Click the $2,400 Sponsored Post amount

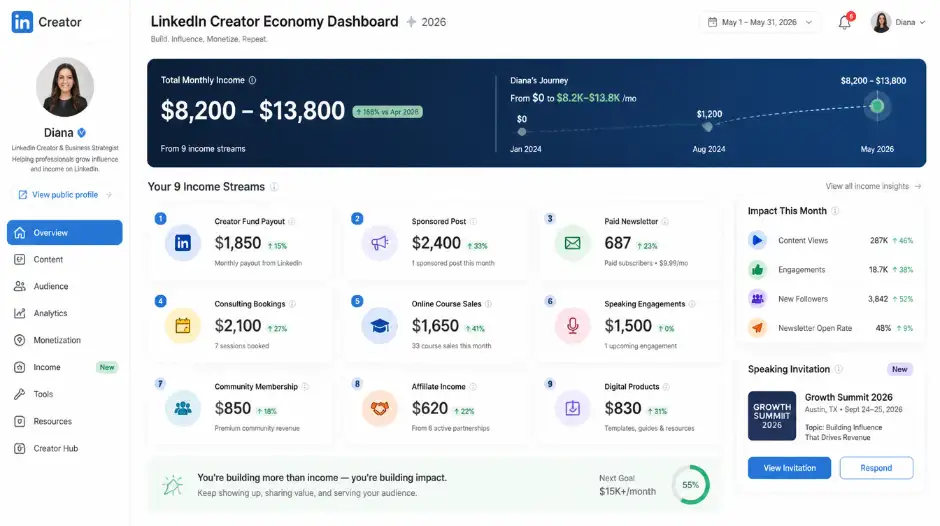(x=436, y=243)
